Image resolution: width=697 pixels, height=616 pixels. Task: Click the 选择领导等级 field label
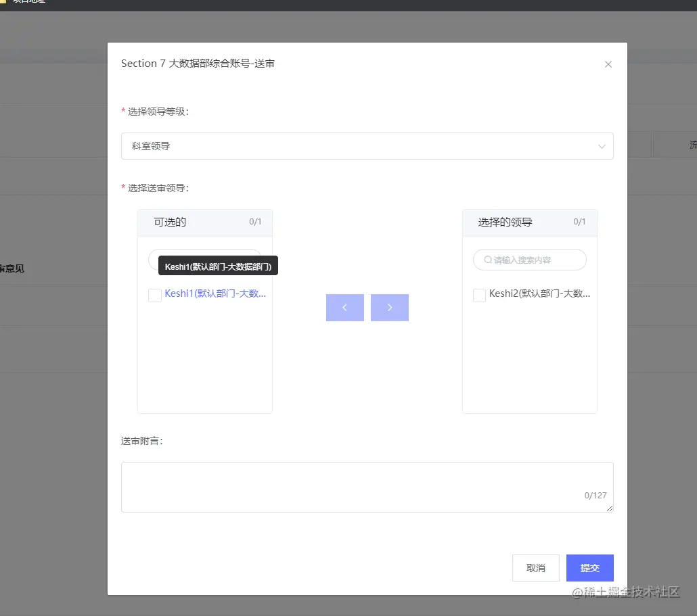point(158,112)
